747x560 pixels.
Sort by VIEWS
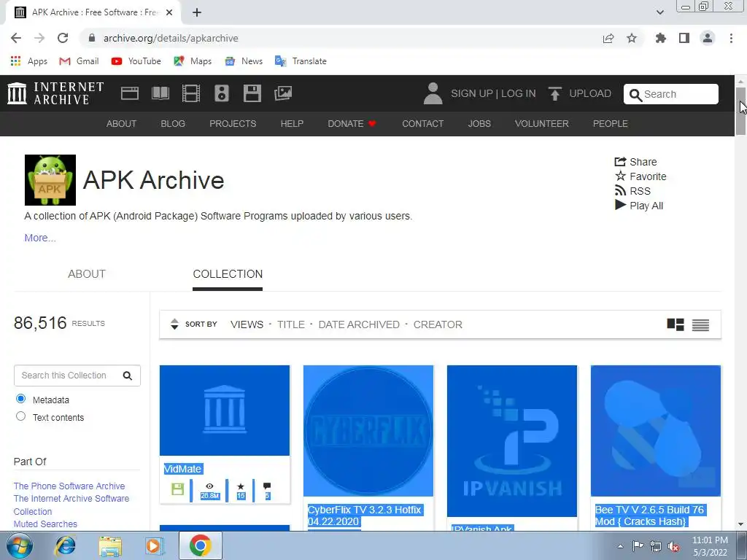[x=247, y=324]
